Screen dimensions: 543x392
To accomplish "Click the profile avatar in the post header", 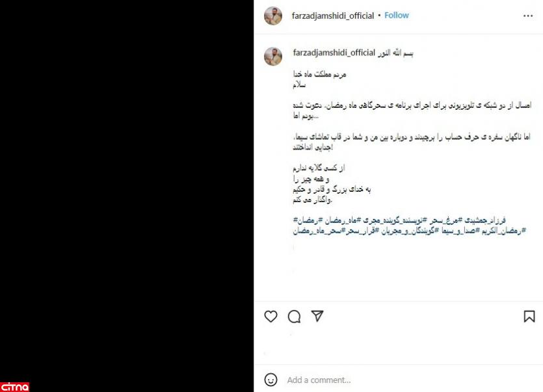I will pyautogui.click(x=273, y=16).
